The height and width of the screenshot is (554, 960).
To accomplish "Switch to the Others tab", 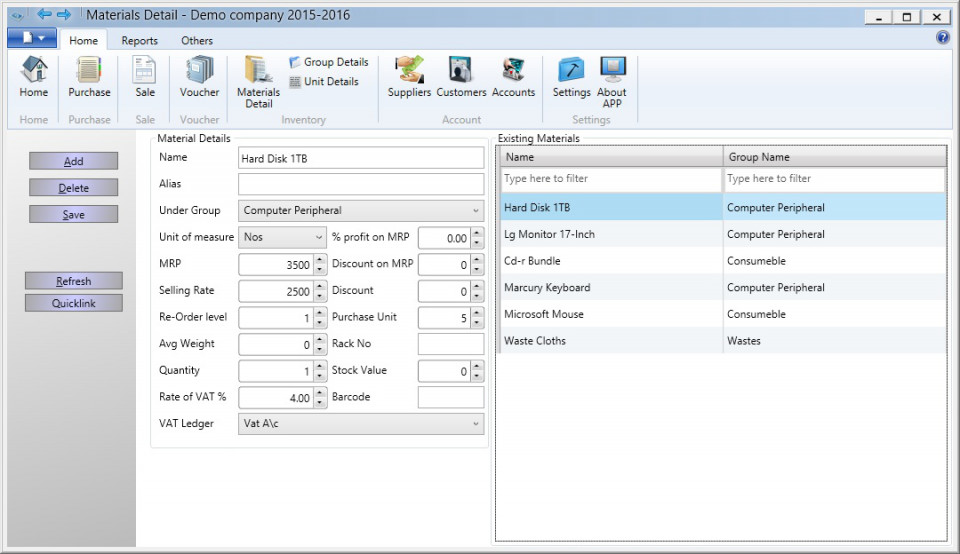I will [x=197, y=40].
